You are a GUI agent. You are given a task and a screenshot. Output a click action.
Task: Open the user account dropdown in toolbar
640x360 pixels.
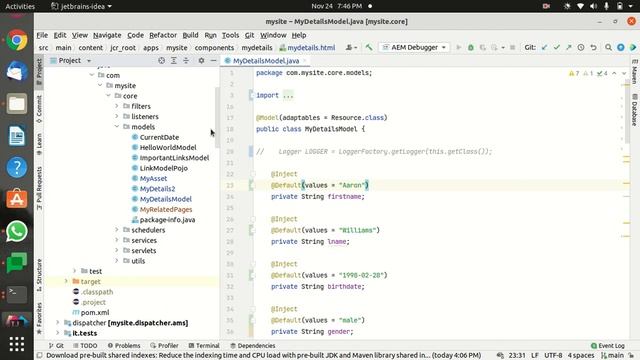tap(351, 47)
